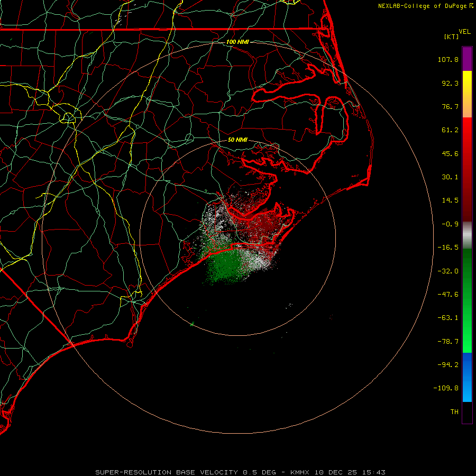Click the Super-Resolution Base Velocity caption
The height and width of the screenshot is (476, 476).
point(240,472)
